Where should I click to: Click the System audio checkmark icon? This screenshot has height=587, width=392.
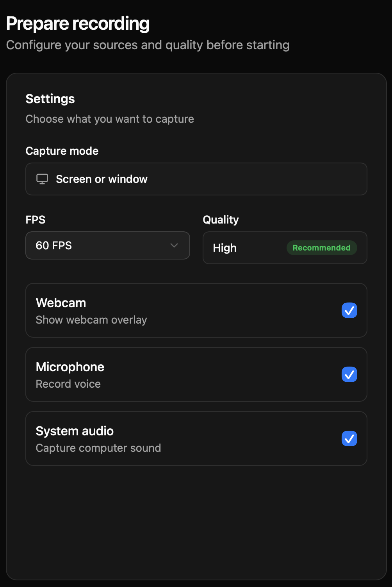pyautogui.click(x=349, y=438)
